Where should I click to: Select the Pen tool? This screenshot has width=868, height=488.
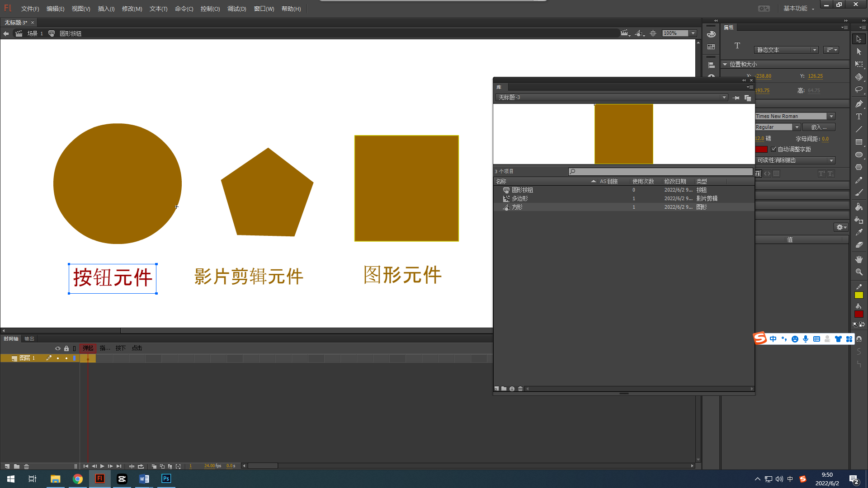point(859,104)
